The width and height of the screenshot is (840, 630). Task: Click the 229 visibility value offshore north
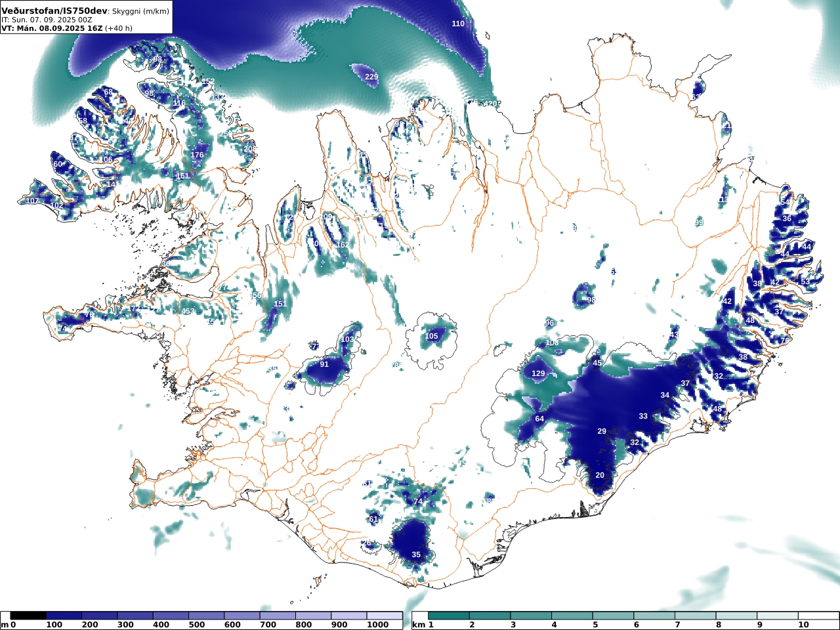371,77
